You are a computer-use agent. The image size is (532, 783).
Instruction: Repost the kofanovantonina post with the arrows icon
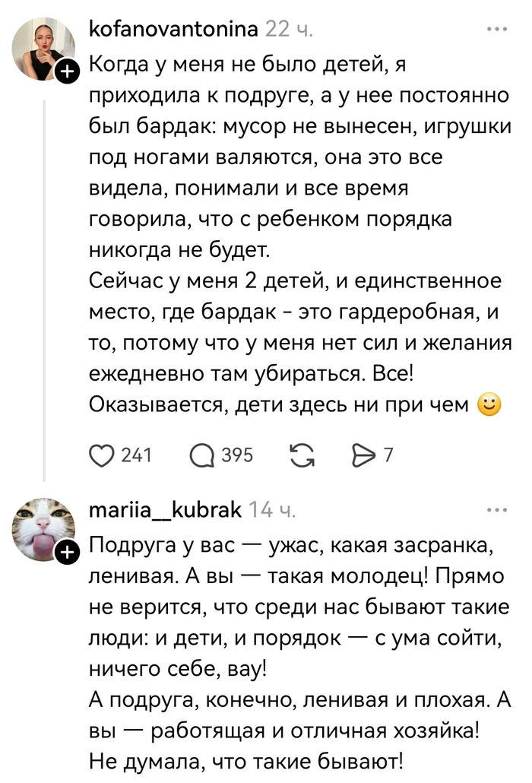coord(302,455)
